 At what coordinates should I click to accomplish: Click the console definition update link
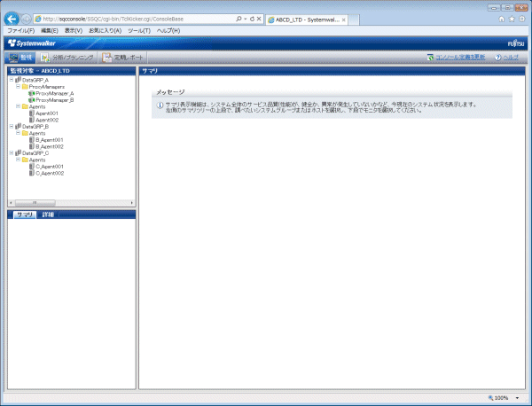(x=460, y=58)
